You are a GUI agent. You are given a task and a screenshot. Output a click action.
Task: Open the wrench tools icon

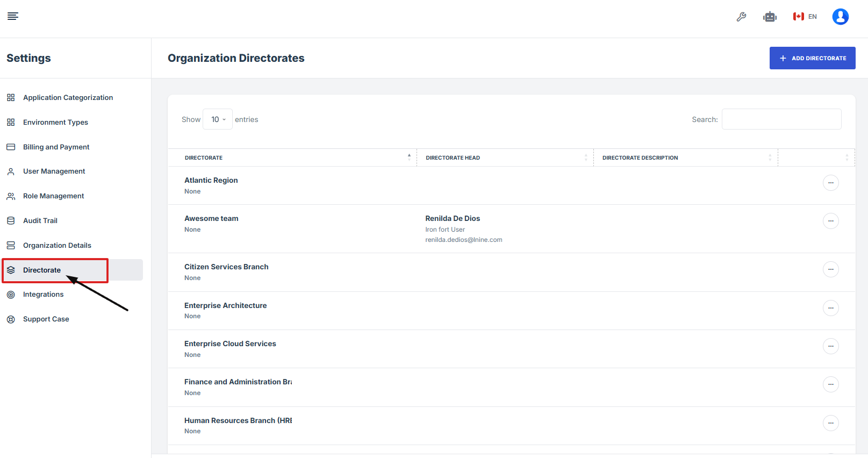tap(741, 17)
